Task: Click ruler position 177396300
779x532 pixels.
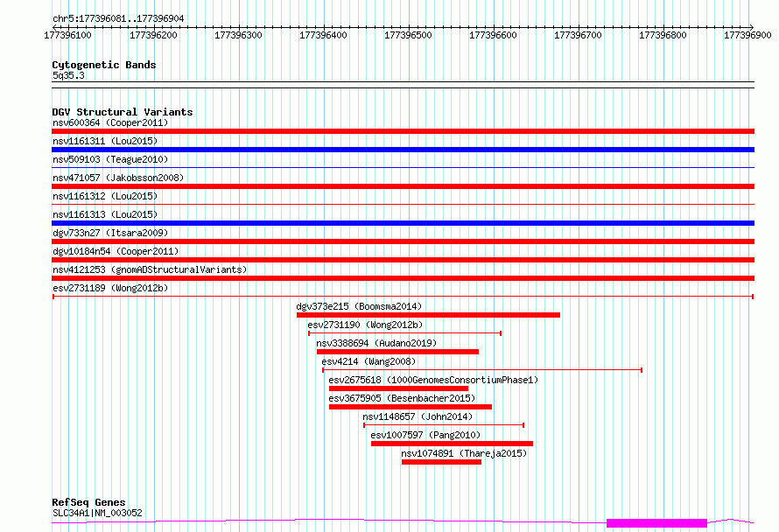Action: click(x=238, y=35)
